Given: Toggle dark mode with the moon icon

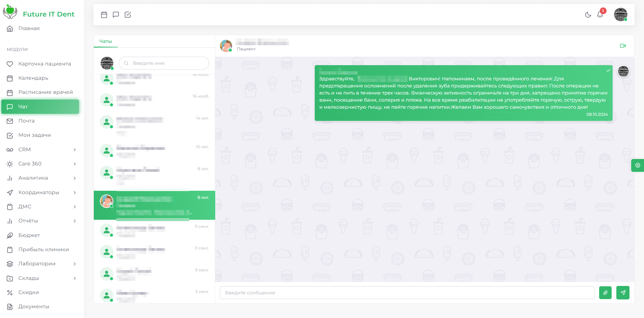Looking at the screenshot, I should (588, 15).
